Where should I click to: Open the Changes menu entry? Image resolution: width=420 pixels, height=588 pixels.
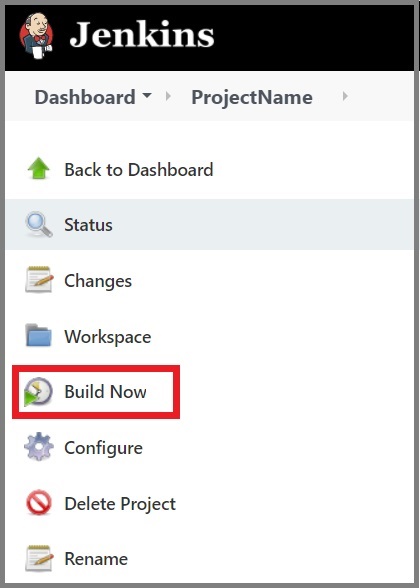98,281
